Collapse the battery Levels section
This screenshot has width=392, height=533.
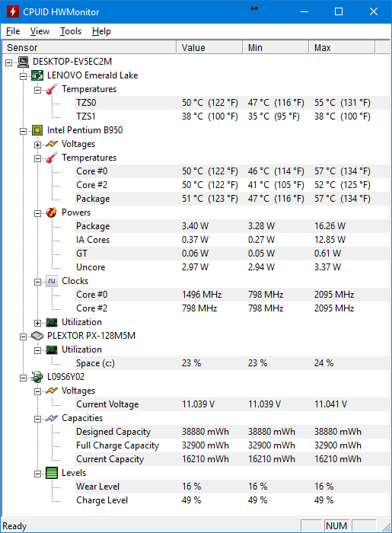pyautogui.click(x=38, y=474)
